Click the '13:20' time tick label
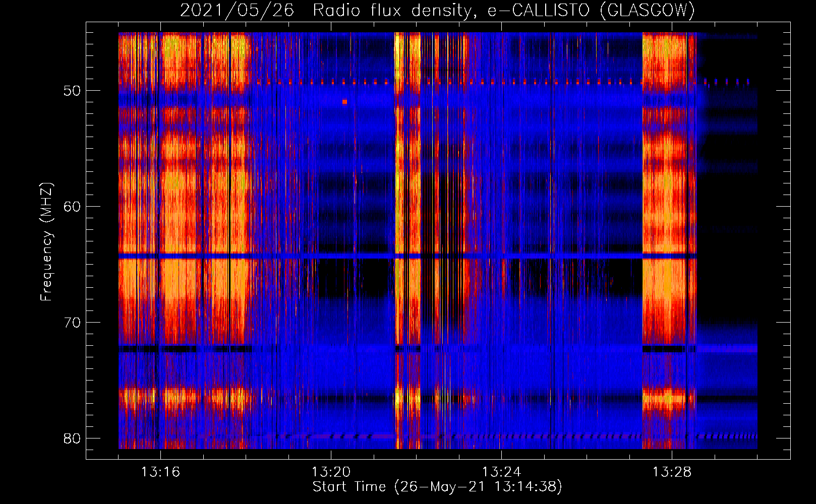 click(331, 472)
